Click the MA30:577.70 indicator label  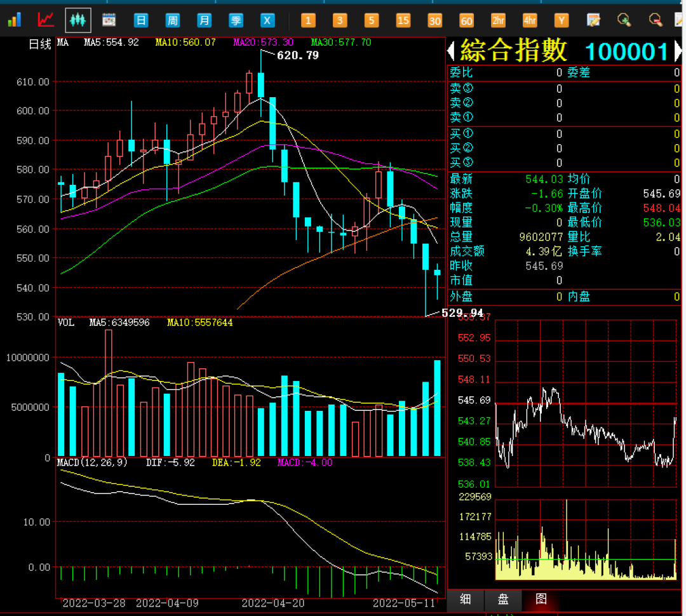341,43
